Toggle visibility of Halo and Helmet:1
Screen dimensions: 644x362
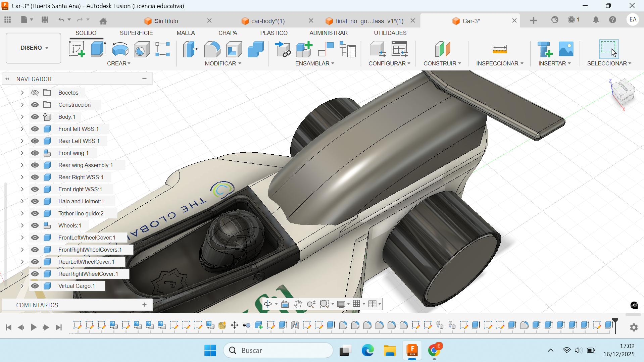(35, 201)
